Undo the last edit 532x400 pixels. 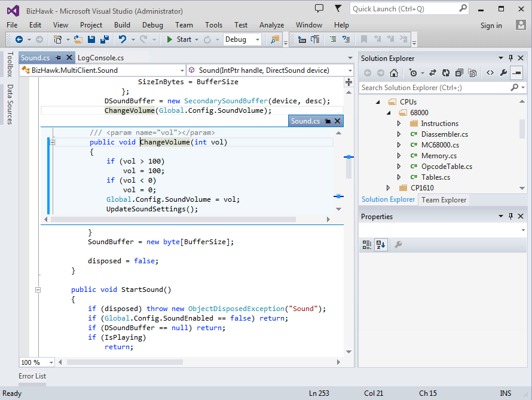pyautogui.click(x=123, y=39)
